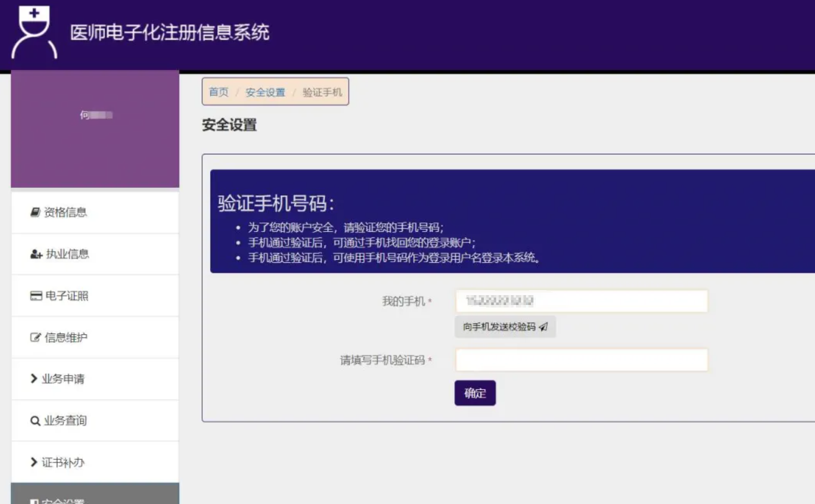Click the 医师电子化注册信息系统 header title
The image size is (815, 504).
pyautogui.click(x=169, y=32)
